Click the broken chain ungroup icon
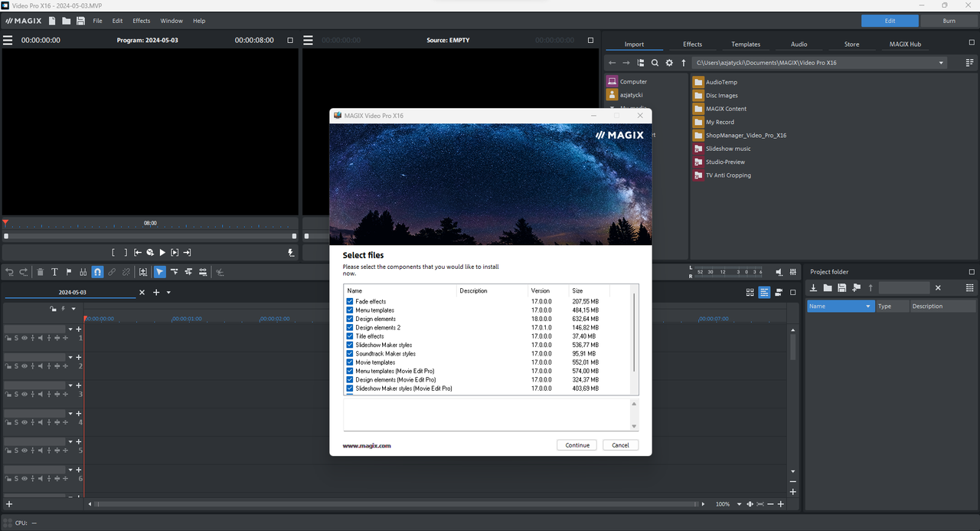The width and height of the screenshot is (980, 531). coord(126,272)
